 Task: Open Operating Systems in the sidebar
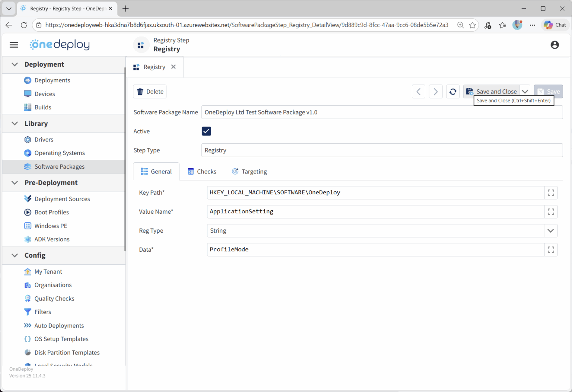click(x=60, y=153)
